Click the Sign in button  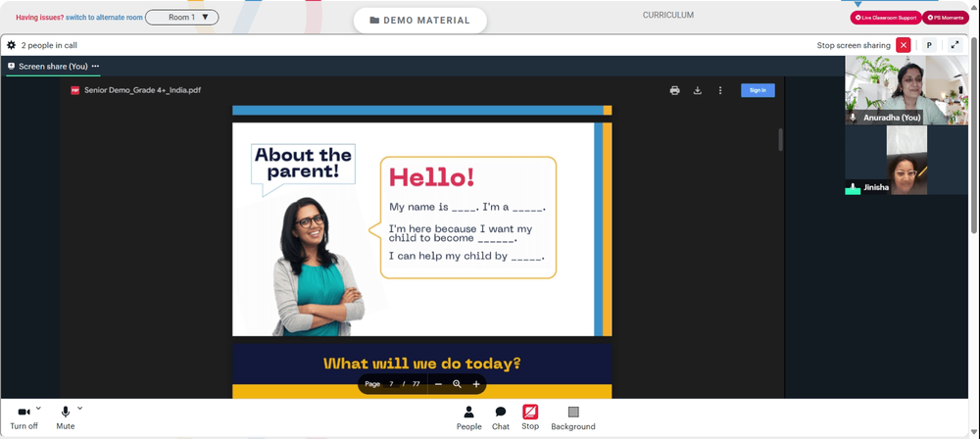click(758, 90)
